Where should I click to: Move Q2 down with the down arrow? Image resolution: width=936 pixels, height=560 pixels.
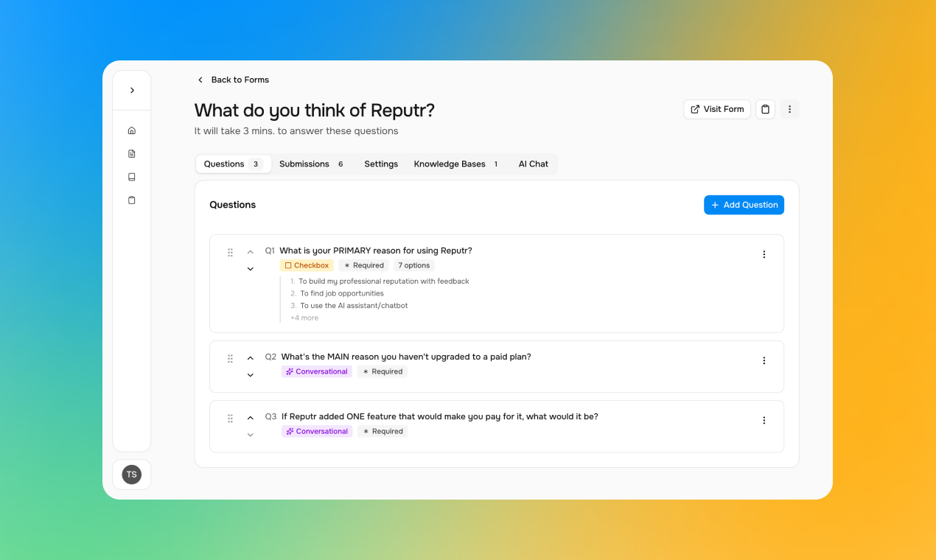250,375
